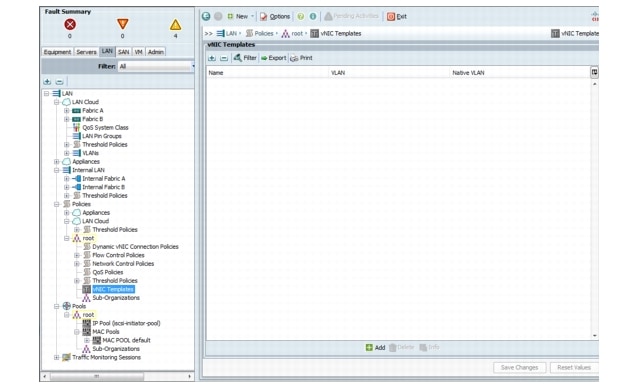Switch to the Servers tab
This screenshot has height=388, width=642.
[86, 52]
